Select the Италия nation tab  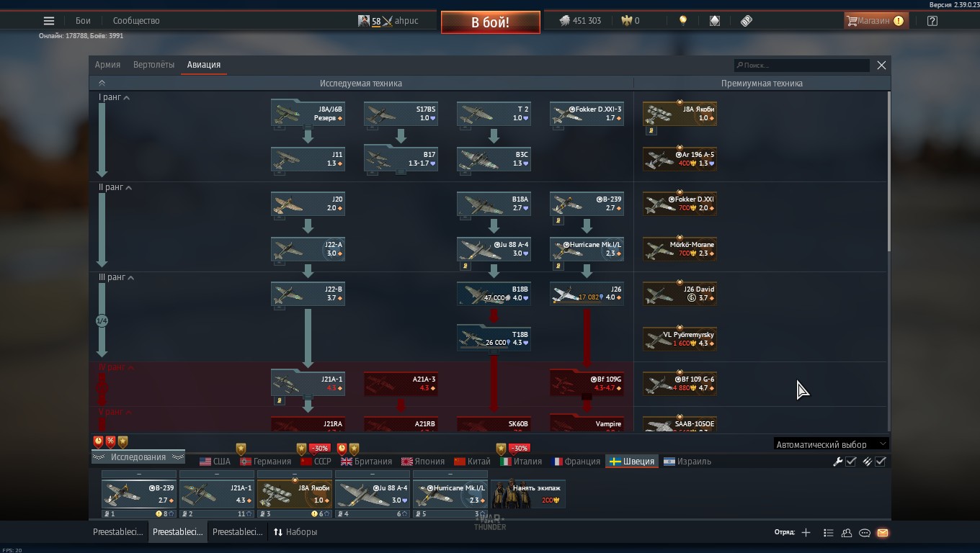[522, 462]
